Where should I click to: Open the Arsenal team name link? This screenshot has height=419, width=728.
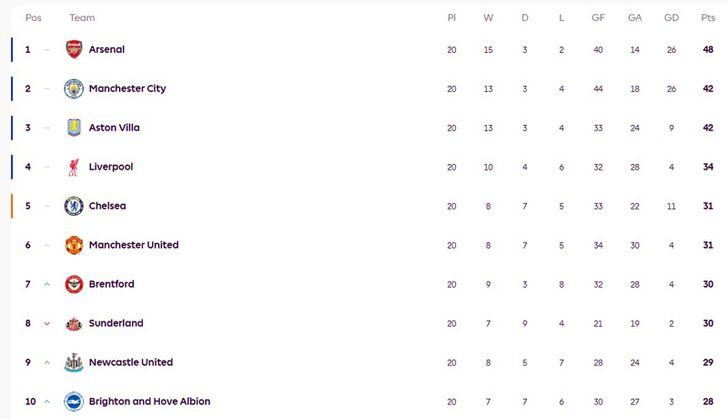(107, 49)
